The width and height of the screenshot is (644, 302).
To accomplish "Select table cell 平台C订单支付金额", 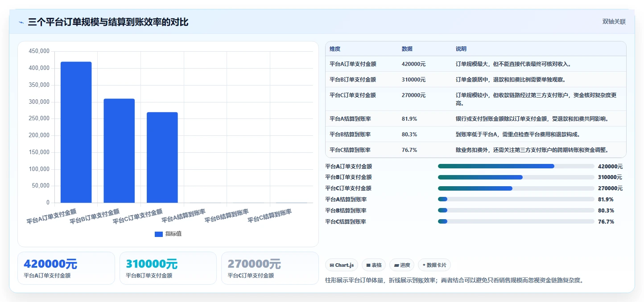I will point(353,95).
